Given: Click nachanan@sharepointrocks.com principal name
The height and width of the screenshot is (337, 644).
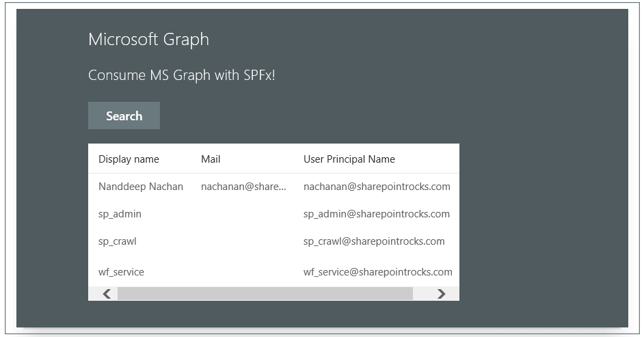Looking at the screenshot, I should click(x=377, y=187).
